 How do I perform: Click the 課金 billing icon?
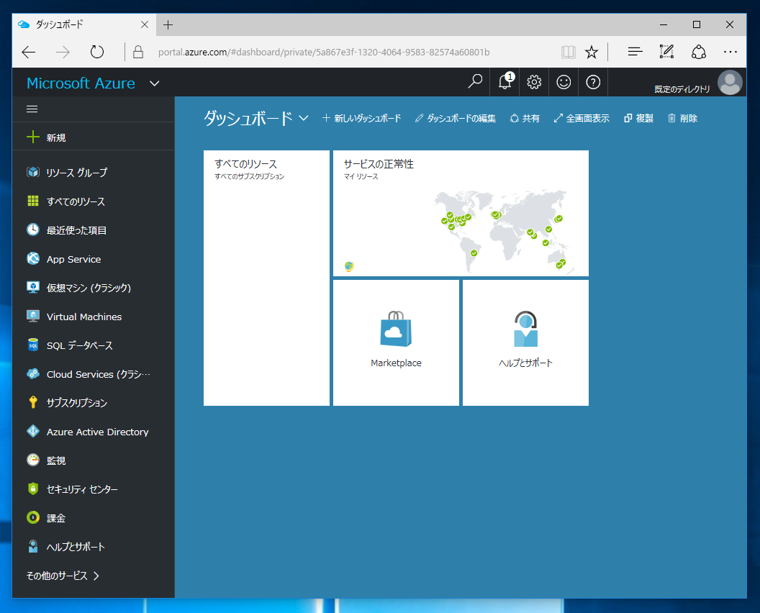click(x=33, y=518)
